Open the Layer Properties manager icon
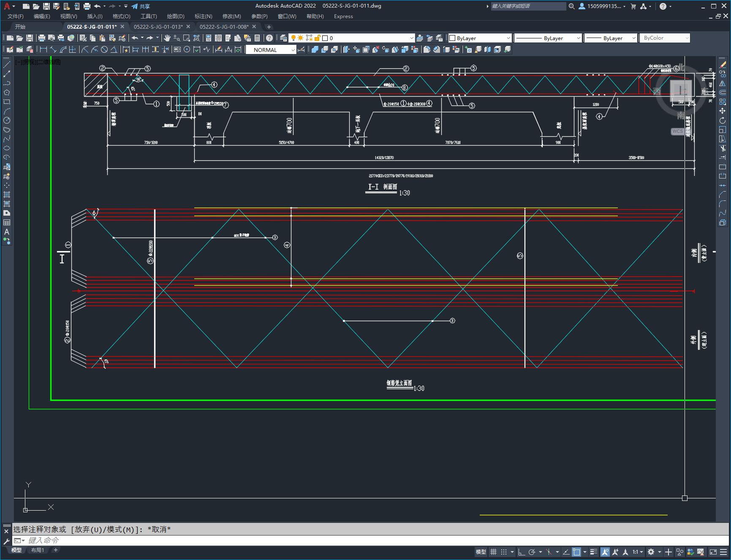This screenshot has width=731, height=560. (x=283, y=38)
